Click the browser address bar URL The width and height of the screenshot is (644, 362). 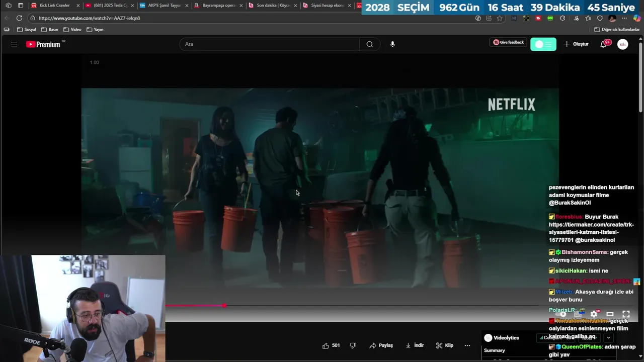tap(89, 18)
